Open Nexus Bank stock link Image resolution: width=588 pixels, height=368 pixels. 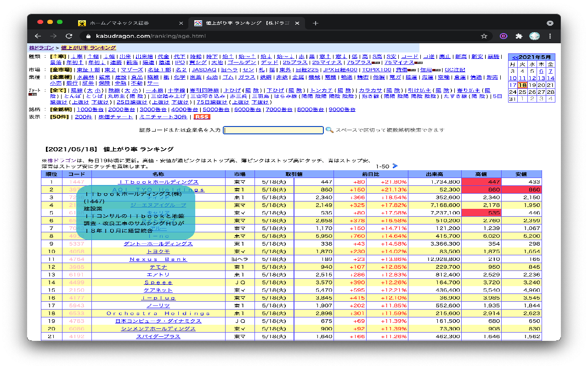coord(158,259)
